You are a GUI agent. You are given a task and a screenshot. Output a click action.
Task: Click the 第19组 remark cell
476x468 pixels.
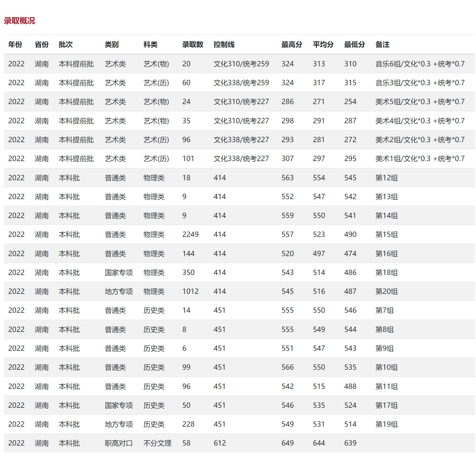(x=386, y=424)
